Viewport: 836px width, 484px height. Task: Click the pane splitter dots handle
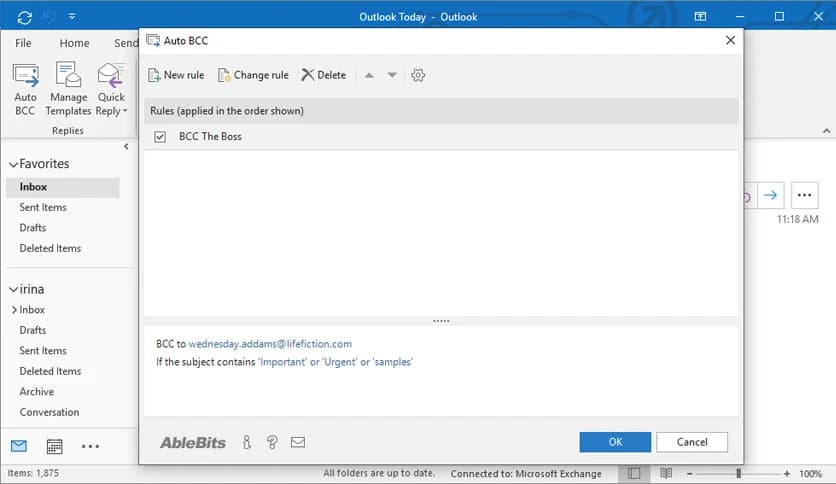point(441,321)
